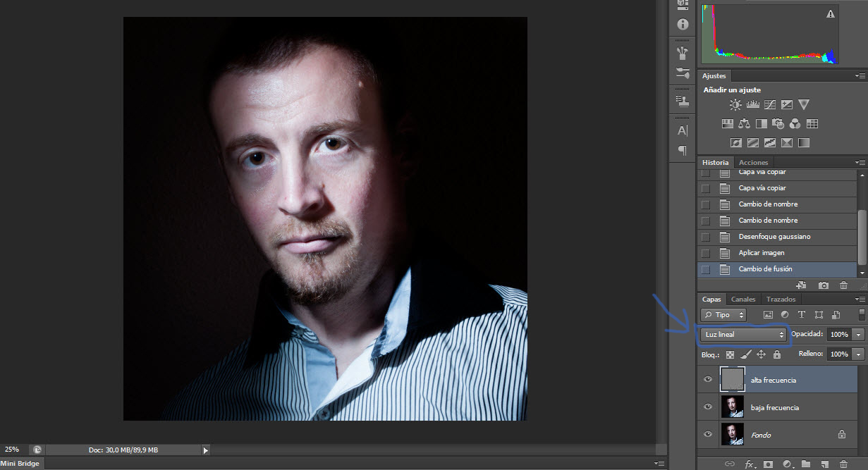The image size is (868, 470).
Task: Add a Color Balance adjustment
Action: coord(745,123)
